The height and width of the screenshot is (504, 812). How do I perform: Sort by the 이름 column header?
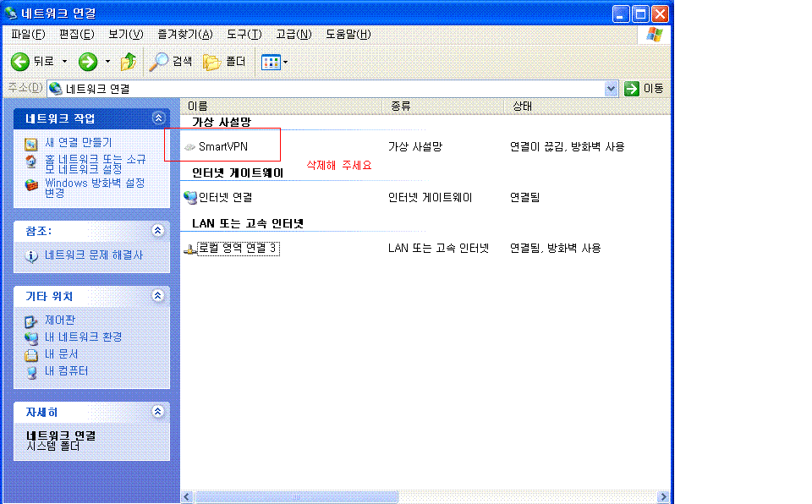pyautogui.click(x=281, y=107)
